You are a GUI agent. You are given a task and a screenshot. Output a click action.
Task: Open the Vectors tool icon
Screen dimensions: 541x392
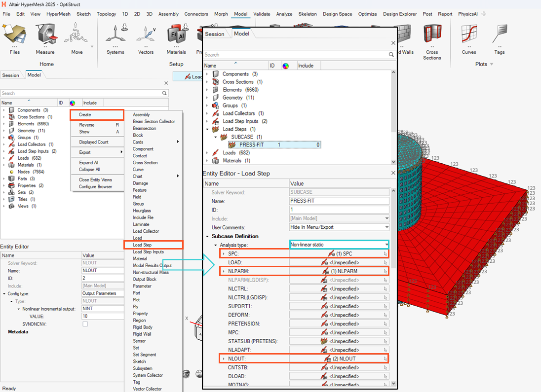click(x=146, y=34)
